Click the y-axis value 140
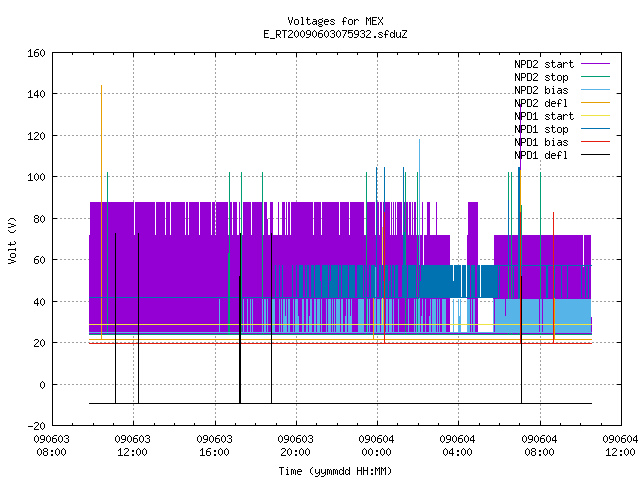The height and width of the screenshot is (480, 640). pyautogui.click(x=36, y=94)
